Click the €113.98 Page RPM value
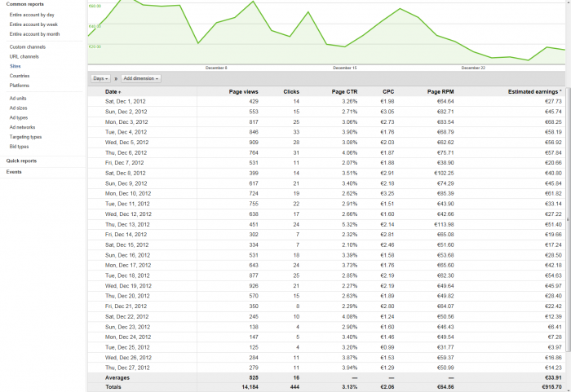Image resolution: width=571 pixels, height=392 pixels. 444,225
